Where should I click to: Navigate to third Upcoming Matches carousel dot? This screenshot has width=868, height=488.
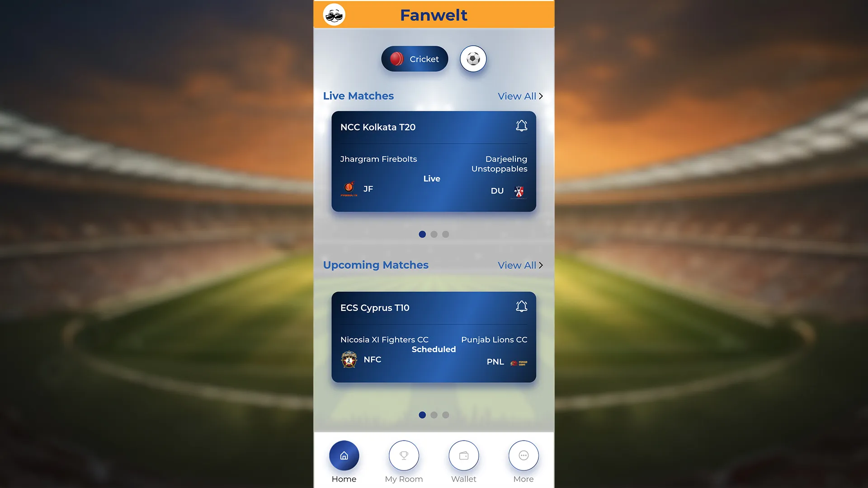(445, 415)
